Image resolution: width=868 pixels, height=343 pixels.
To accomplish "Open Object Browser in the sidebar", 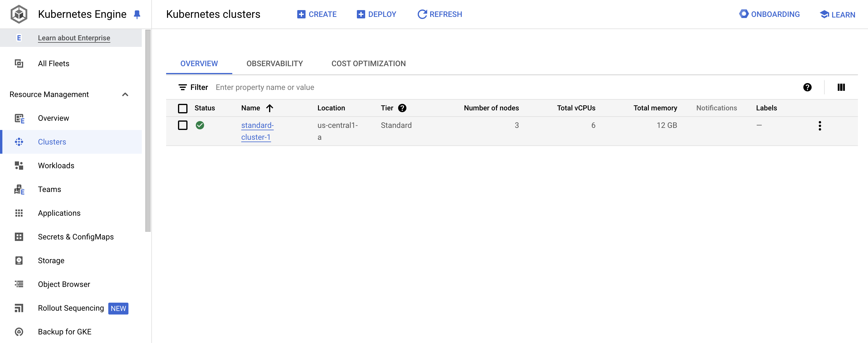I will [71, 284].
